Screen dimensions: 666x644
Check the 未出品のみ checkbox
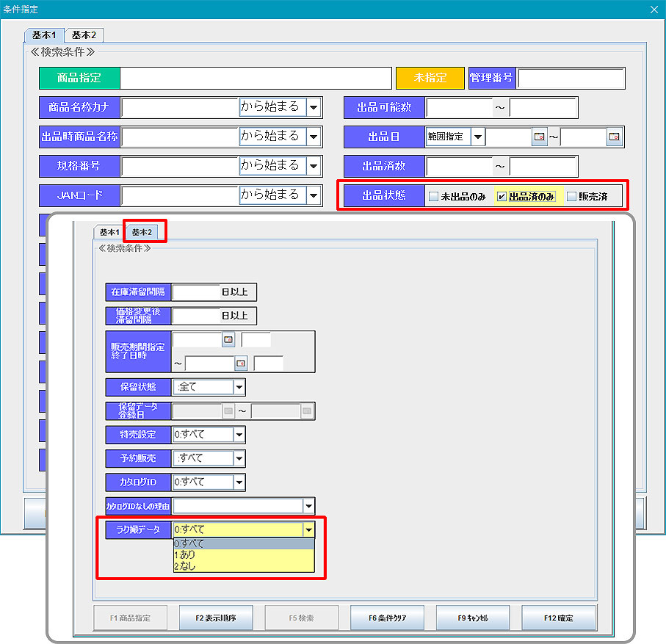[434, 197]
